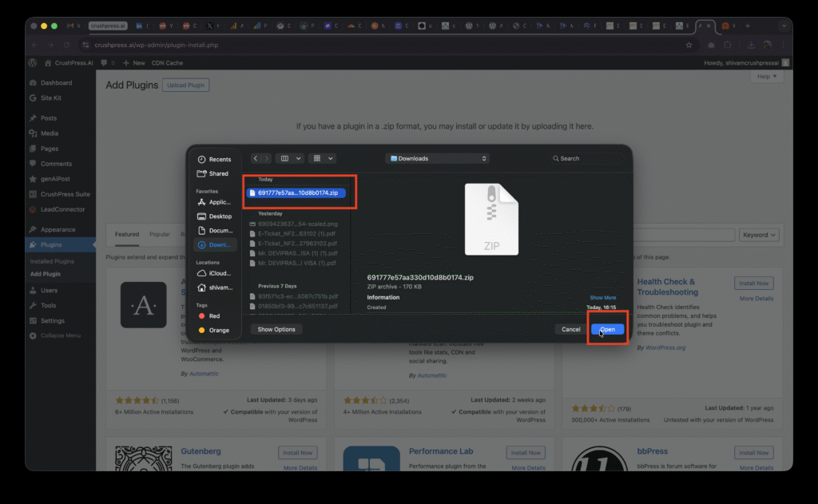The image size is (818, 504).
Task: Select the Shared folder in sidebar
Action: pyautogui.click(x=213, y=174)
